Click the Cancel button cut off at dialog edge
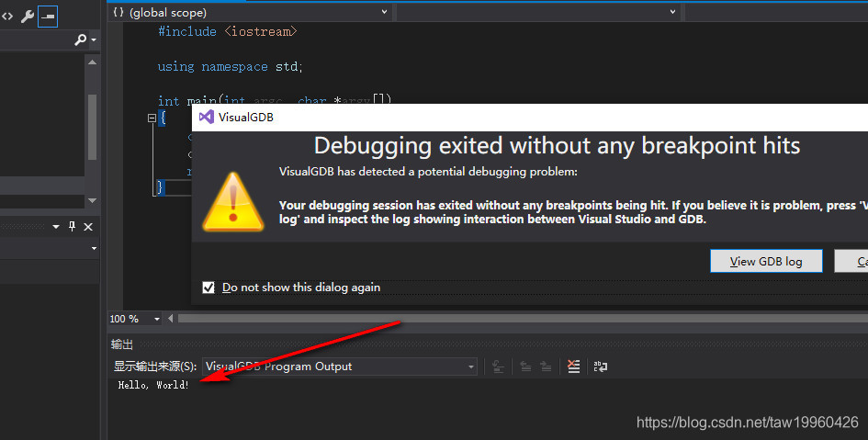The image size is (868, 440). 851,261
